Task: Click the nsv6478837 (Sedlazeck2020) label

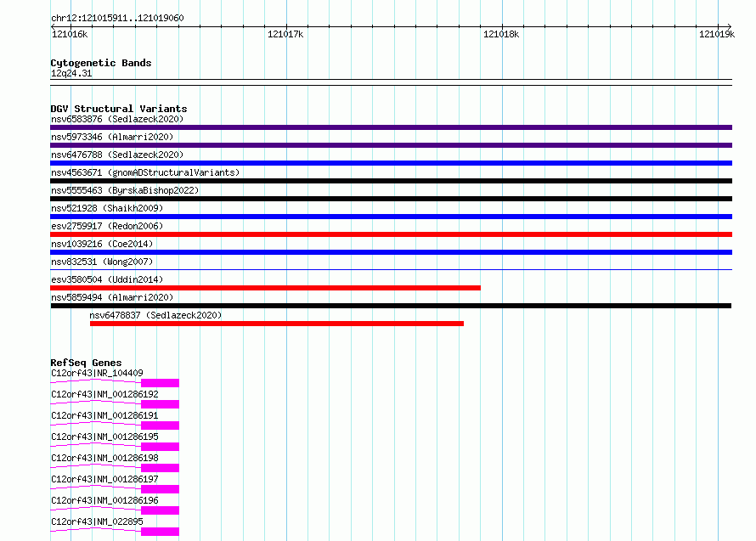Action: click(155, 315)
